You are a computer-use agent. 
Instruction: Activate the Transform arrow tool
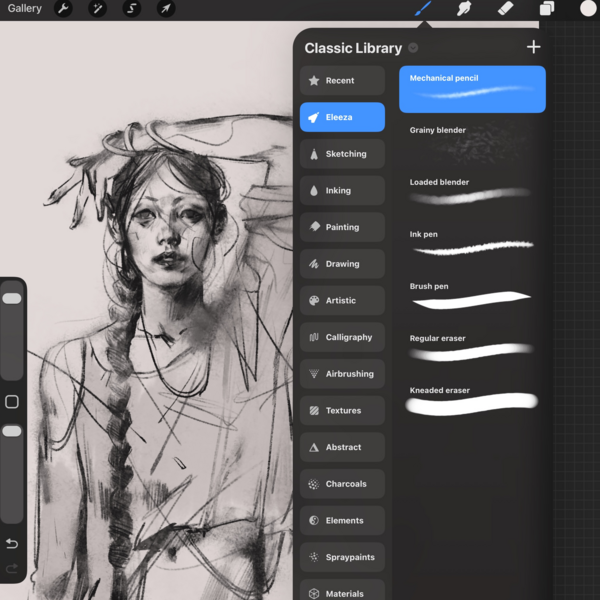coord(166,8)
